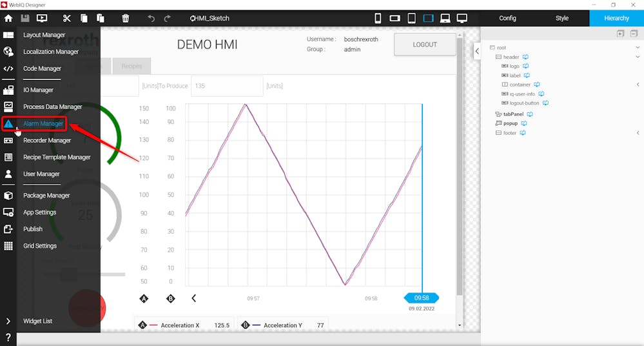Save project with the floppy disk icon

25,18
